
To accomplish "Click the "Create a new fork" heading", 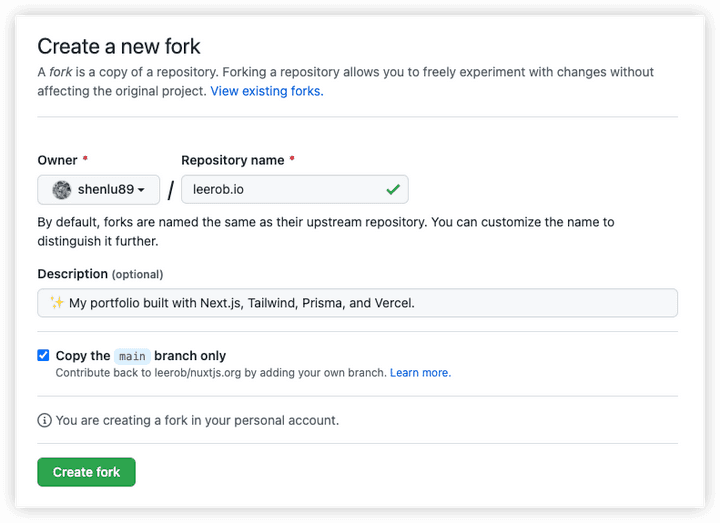I will [119, 46].
